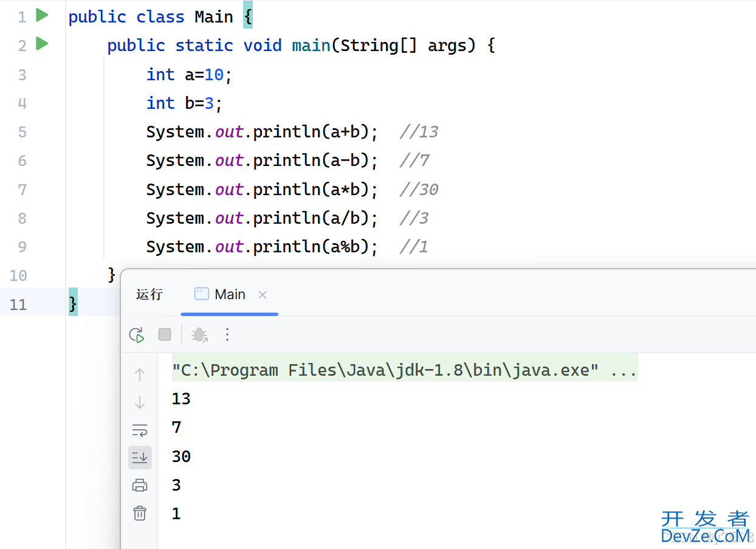Click the println(a+b) statement
Viewport: 756px width, 549px height.
click(x=263, y=132)
